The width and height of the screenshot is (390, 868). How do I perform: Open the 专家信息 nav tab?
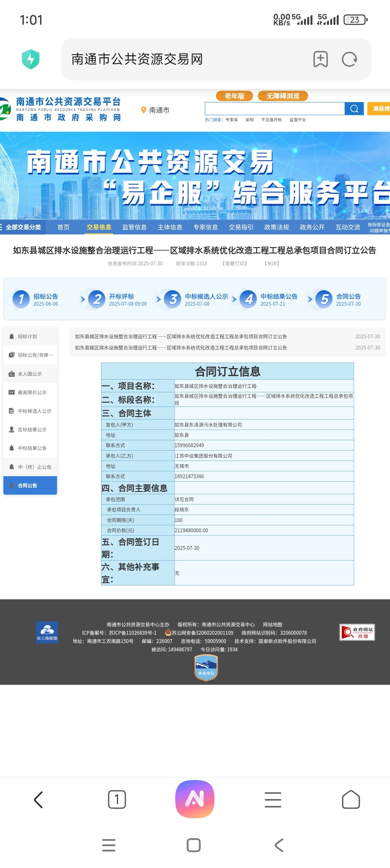[206, 227]
